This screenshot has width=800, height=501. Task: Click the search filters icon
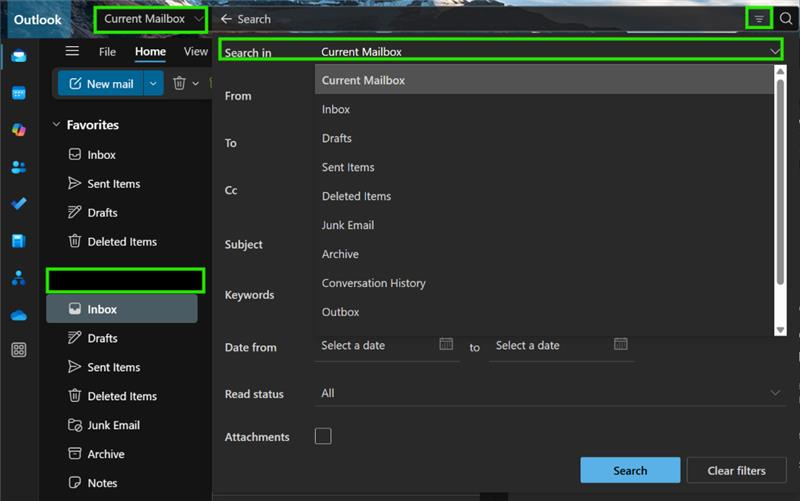tap(759, 19)
